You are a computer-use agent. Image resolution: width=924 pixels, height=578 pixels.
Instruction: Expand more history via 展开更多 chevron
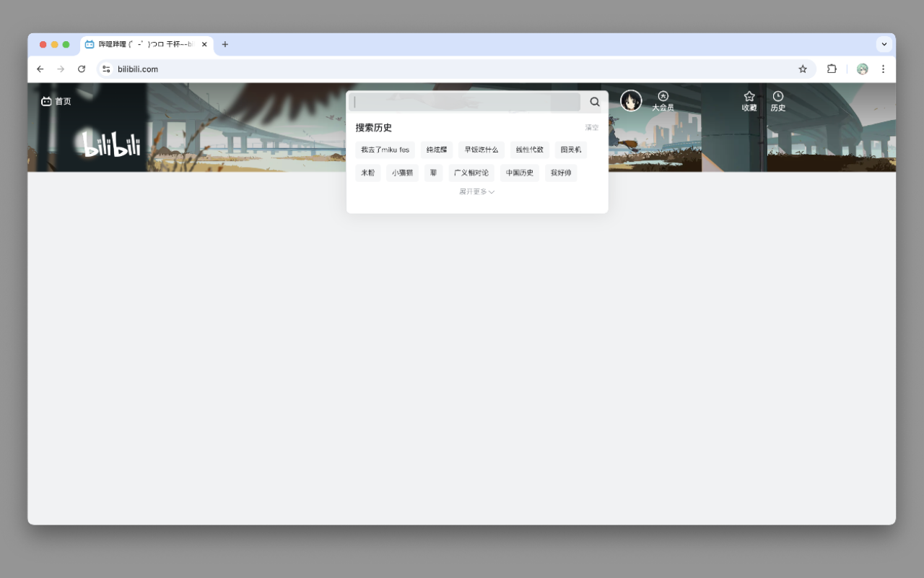click(x=476, y=191)
